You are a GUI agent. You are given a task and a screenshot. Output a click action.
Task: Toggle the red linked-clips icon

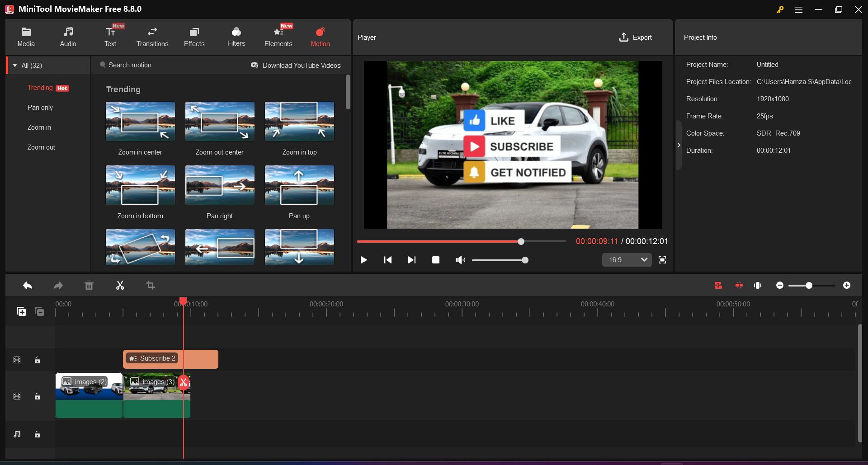click(x=739, y=285)
